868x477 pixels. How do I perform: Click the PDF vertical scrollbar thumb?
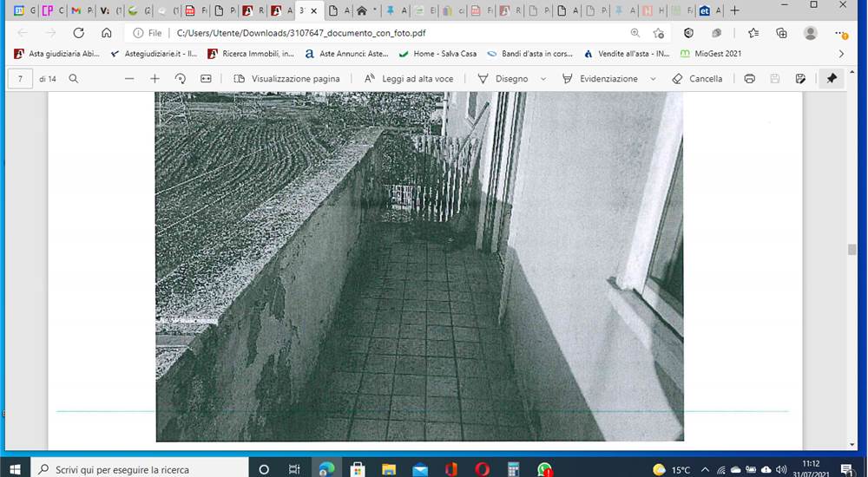(x=852, y=250)
